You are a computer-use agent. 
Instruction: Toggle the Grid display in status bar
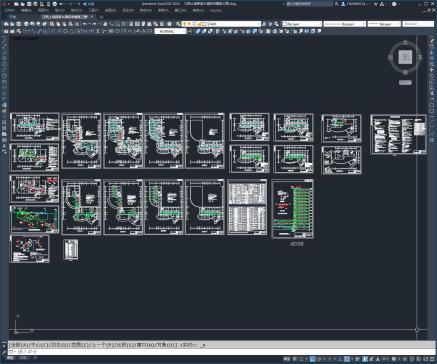tap(295, 359)
